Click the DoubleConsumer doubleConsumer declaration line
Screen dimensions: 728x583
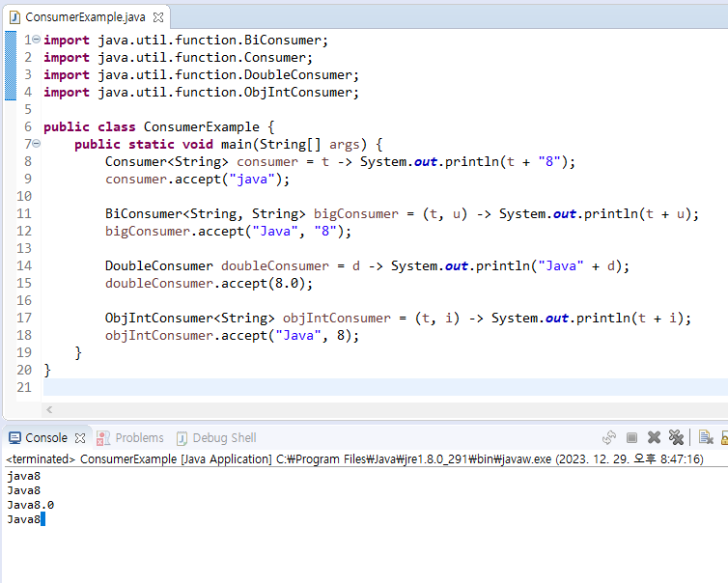(367, 266)
